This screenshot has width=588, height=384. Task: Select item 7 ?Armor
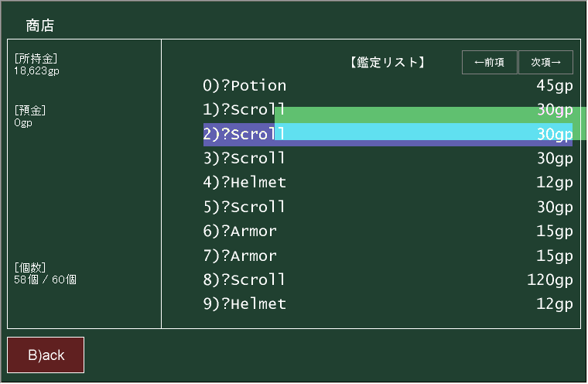pyautogui.click(x=240, y=255)
